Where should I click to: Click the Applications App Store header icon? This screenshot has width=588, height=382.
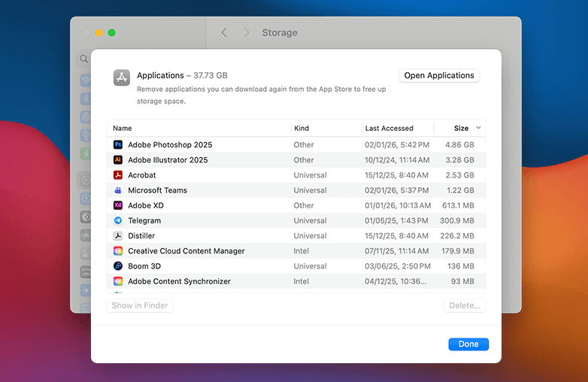pyautogui.click(x=122, y=77)
